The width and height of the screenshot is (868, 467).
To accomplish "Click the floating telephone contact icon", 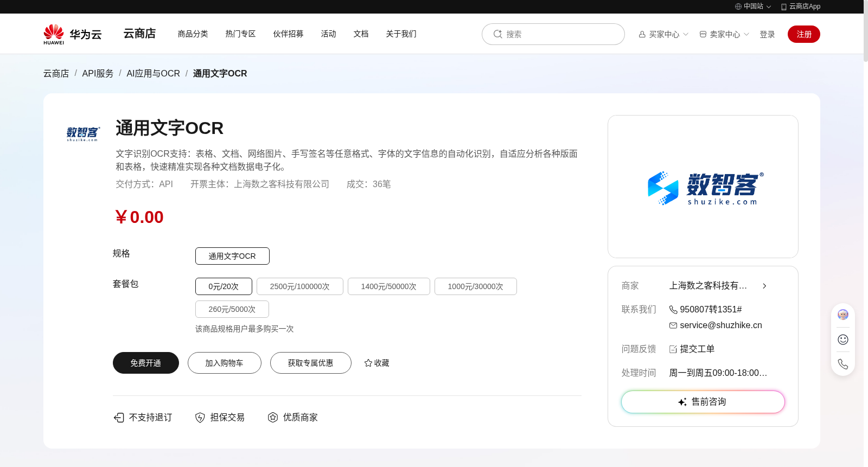I will click(x=843, y=364).
